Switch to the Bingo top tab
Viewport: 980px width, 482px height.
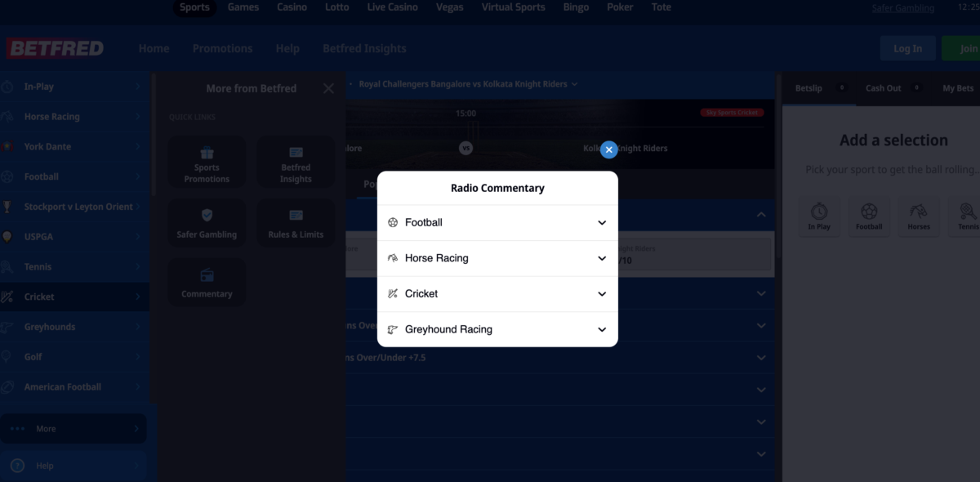(576, 7)
